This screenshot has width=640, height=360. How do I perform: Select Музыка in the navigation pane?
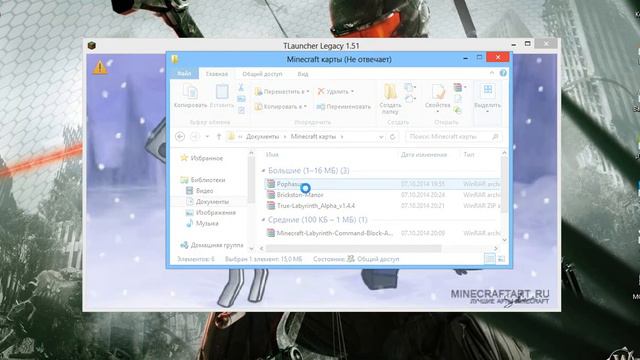click(x=207, y=223)
